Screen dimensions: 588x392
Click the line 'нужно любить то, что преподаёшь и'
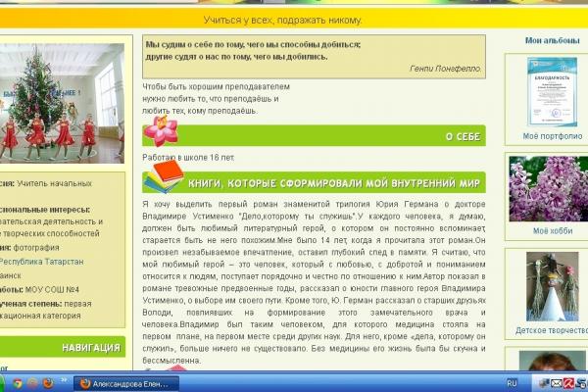211,99
